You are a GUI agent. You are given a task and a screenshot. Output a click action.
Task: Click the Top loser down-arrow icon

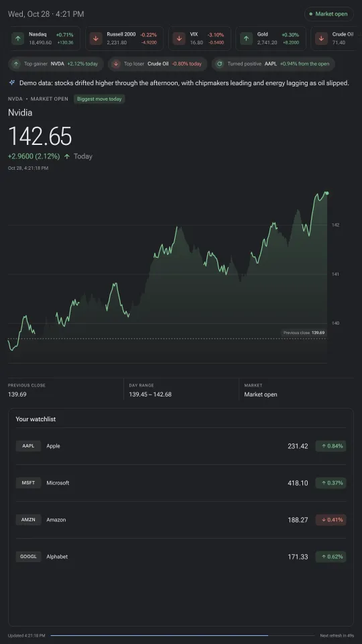tap(116, 64)
